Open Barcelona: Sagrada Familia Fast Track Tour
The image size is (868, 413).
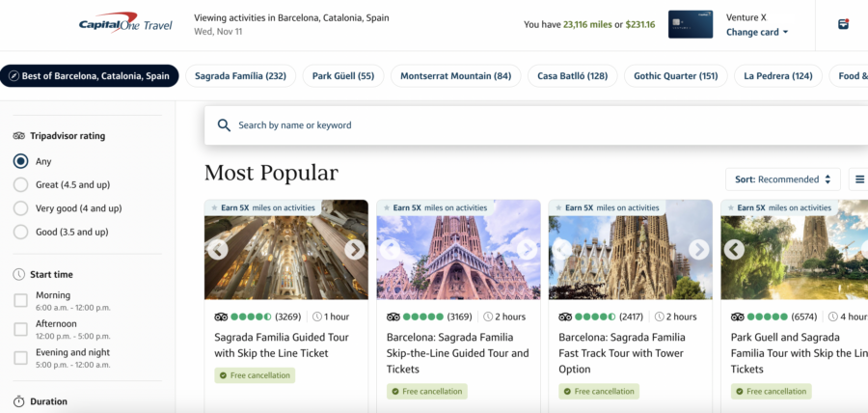[622, 353]
